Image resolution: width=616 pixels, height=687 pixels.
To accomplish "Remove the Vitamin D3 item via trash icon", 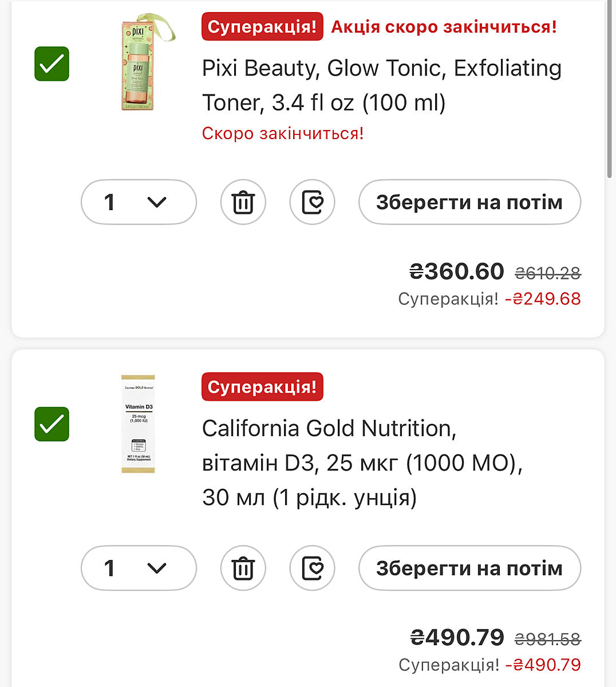I will coord(243,568).
